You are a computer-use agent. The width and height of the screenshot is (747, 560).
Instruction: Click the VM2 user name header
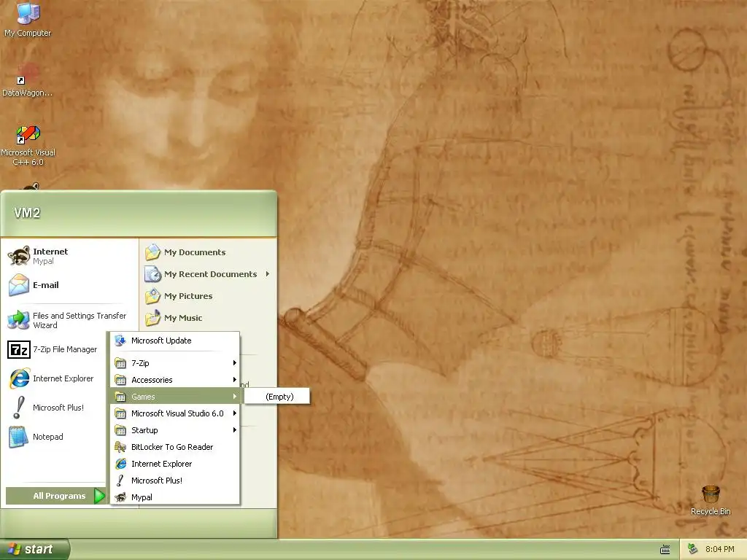[27, 213]
